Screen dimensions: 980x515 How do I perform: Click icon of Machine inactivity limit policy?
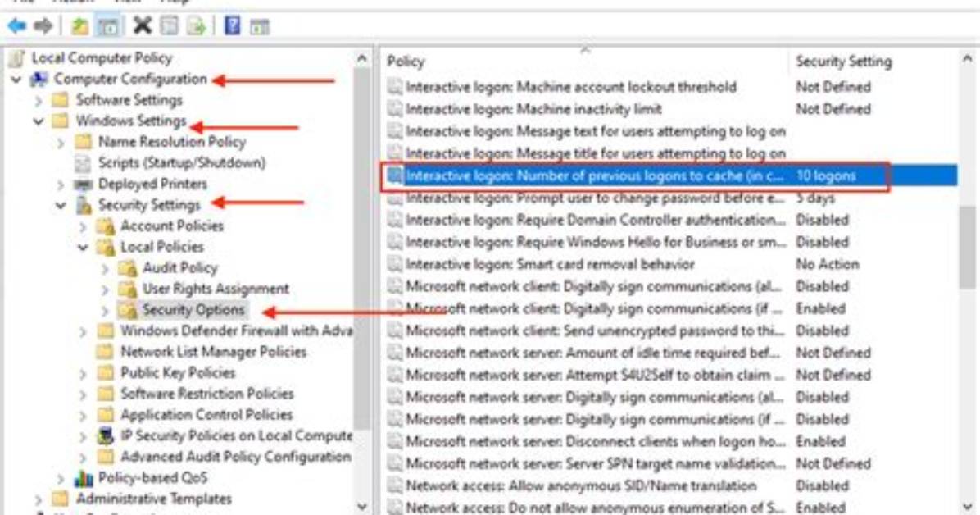(395, 109)
